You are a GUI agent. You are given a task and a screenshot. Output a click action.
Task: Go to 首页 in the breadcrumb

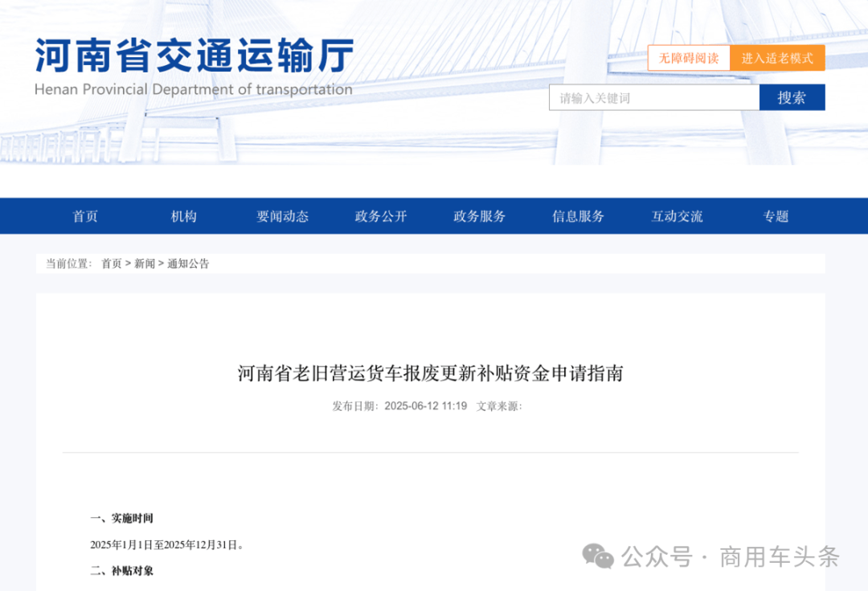(111, 264)
